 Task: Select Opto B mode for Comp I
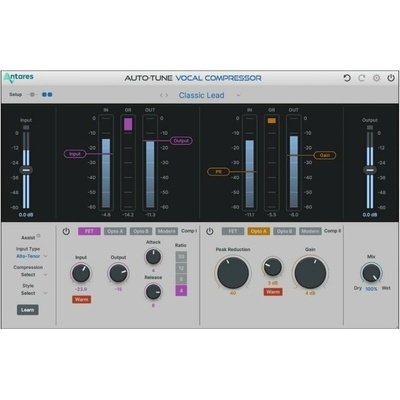click(141, 231)
